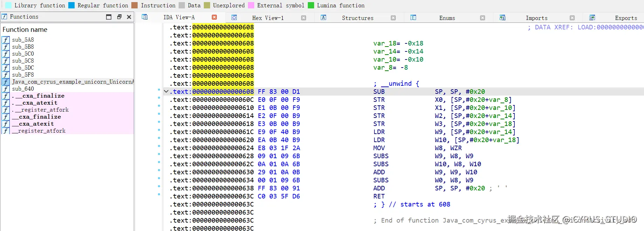Select the .__register_atfork function

(x=40, y=110)
